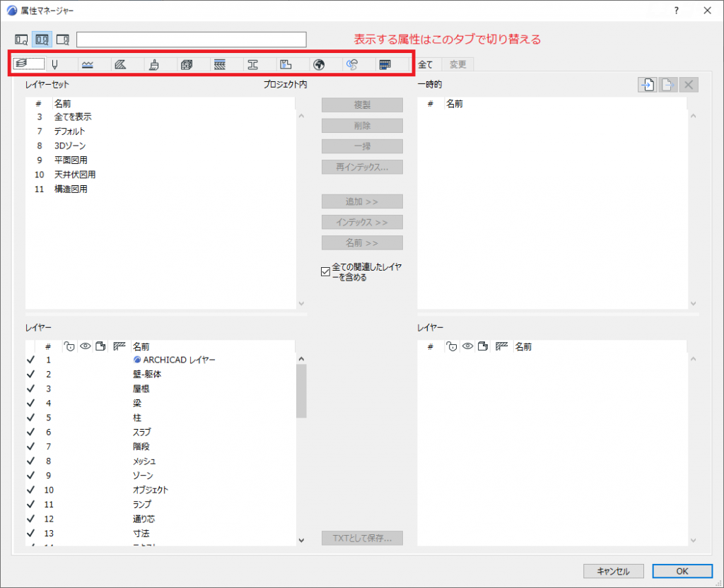Viewport: 724px width, 588px height.
Task: Select the 階段 layer row
Action: tap(160, 447)
